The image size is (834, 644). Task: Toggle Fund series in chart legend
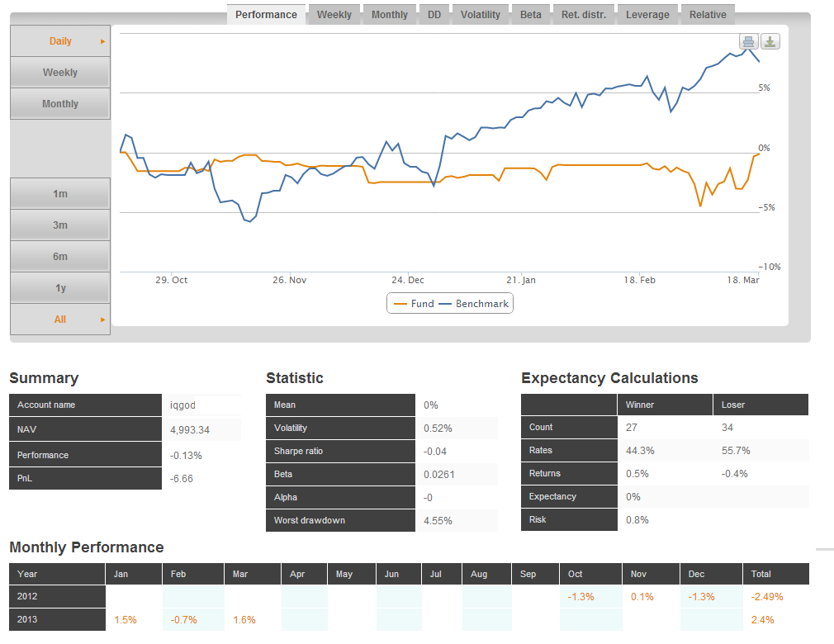click(414, 304)
